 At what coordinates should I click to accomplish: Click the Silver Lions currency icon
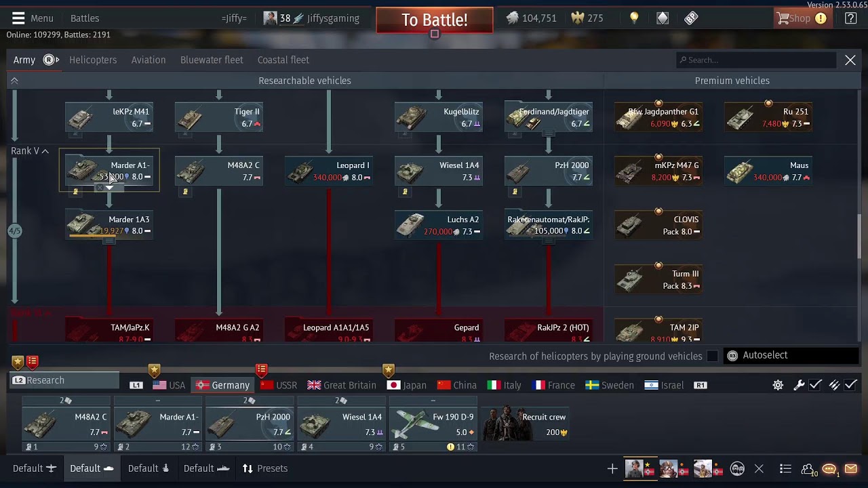513,18
